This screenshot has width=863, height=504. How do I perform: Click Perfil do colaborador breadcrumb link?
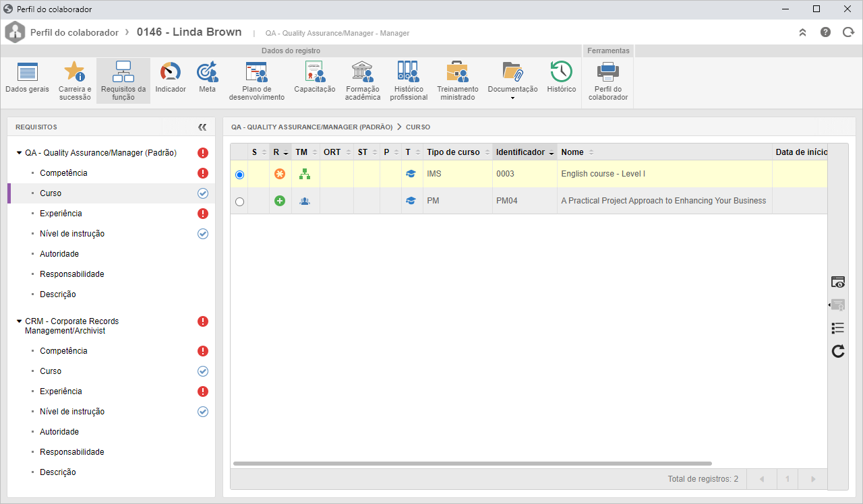click(x=74, y=32)
